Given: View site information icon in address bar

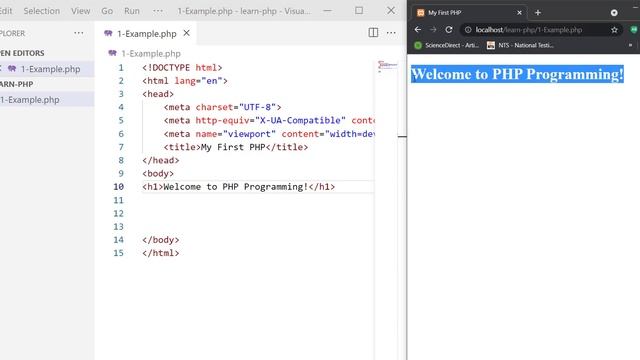Looking at the screenshot, I should (468, 30).
